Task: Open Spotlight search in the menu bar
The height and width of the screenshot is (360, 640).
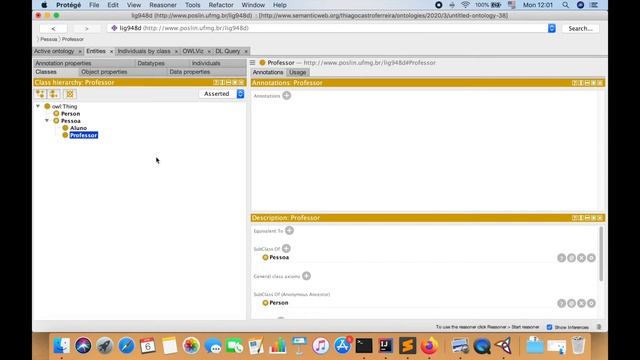Action: coord(565,5)
